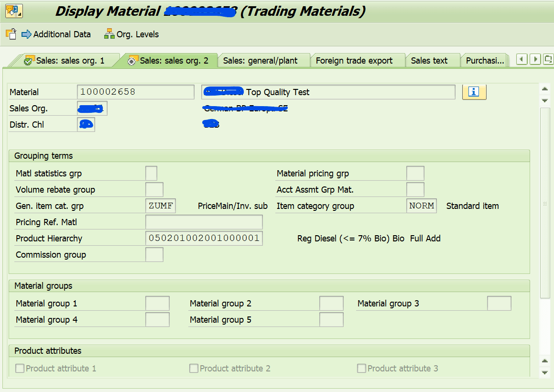This screenshot has height=392, width=554.
Task: Click the yellow information icon beside material description
Action: [x=474, y=92]
